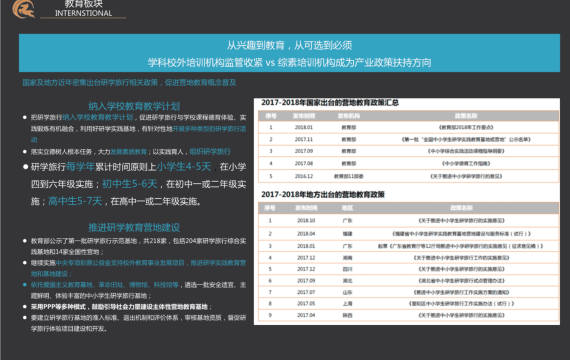Click the policy beginning 起草《广东省教育厅等12厅局
The image size is (570, 360).
tap(461, 246)
